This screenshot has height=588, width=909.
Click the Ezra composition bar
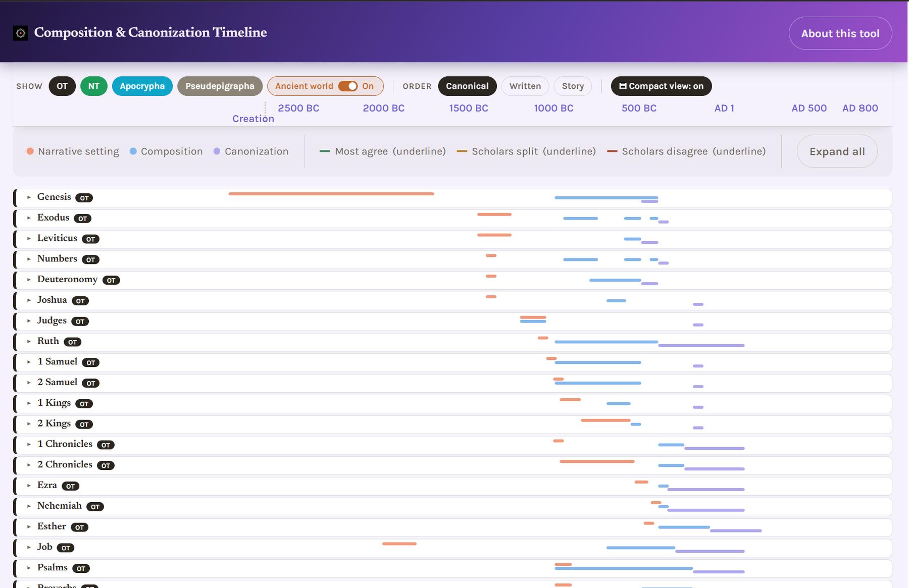click(664, 486)
